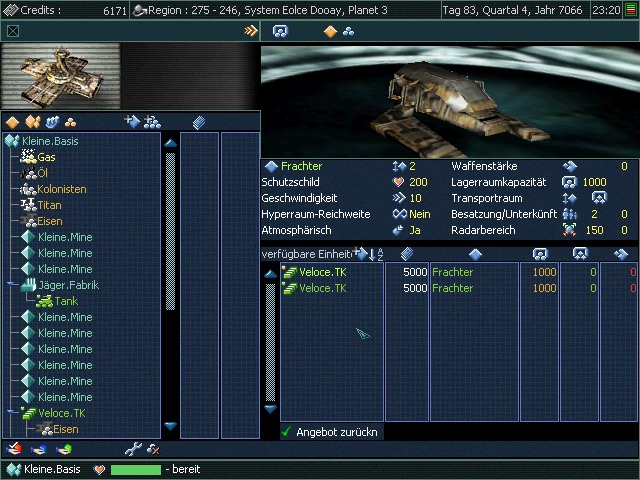Click the wrench repair icon
The height and width of the screenshot is (480, 640).
(132, 449)
